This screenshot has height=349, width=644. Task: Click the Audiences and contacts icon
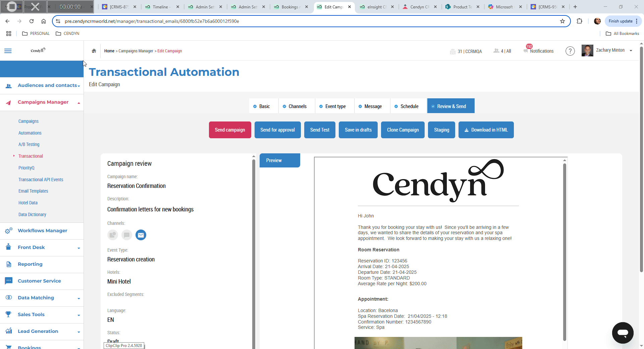(x=9, y=86)
